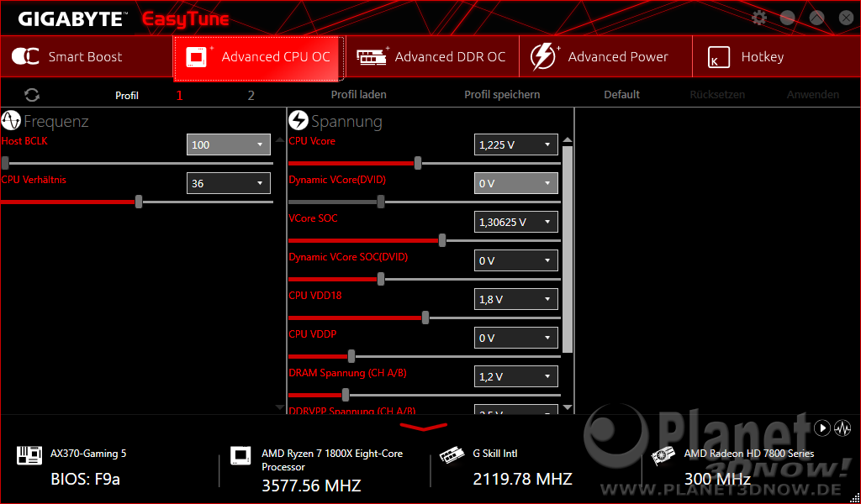Click the Spannung panel scrollbar thumb
The height and width of the screenshot is (504, 861).
click(x=568, y=249)
